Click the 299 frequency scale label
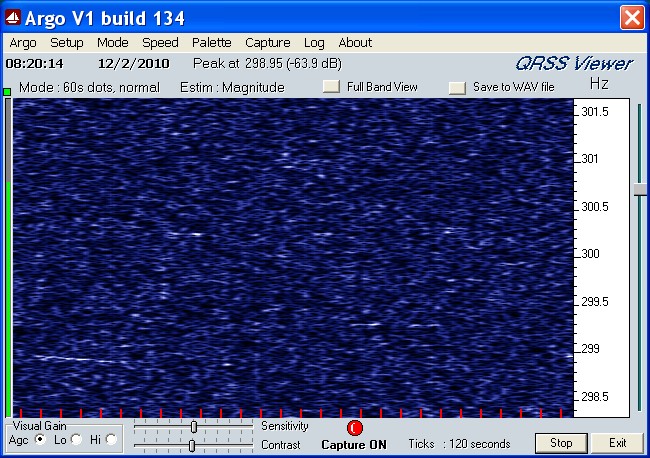The width and height of the screenshot is (650, 458). [590, 349]
